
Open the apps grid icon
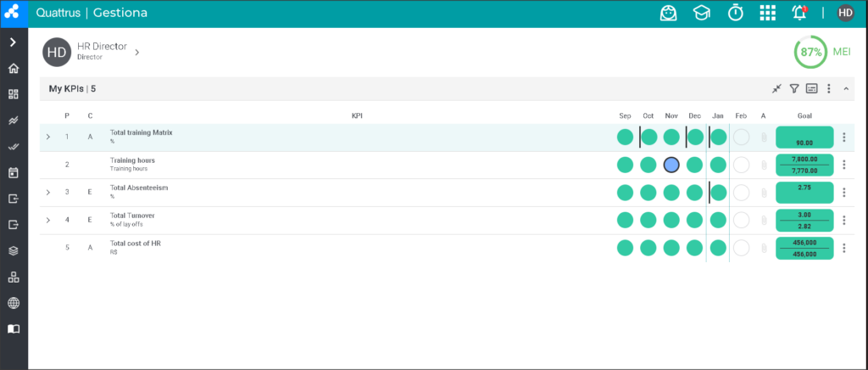click(767, 13)
